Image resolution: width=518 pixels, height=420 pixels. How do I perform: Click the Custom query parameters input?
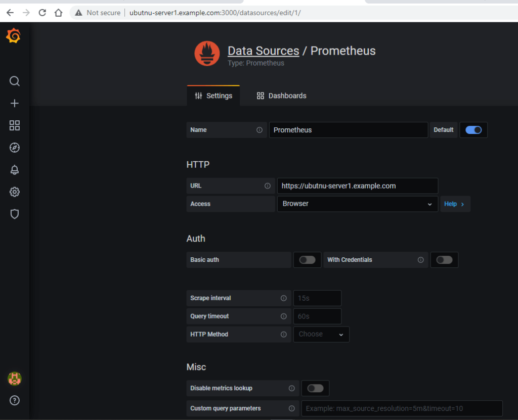click(x=402, y=408)
